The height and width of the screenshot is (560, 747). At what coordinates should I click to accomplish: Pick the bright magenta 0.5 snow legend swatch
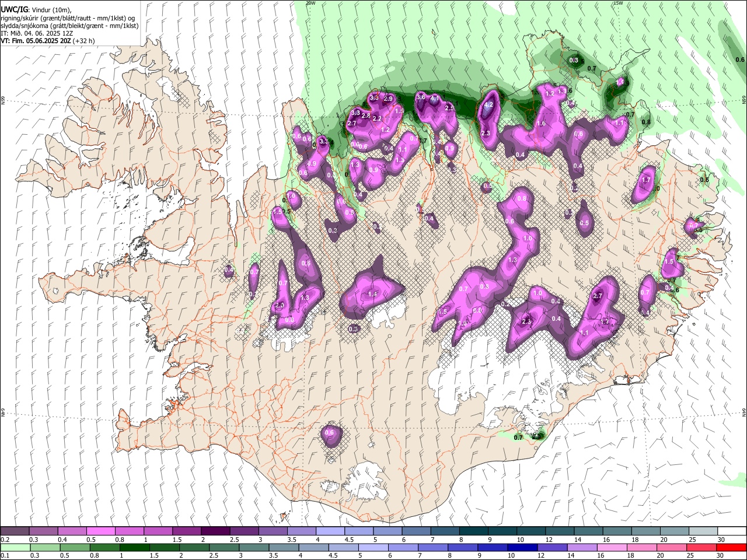coord(101,531)
